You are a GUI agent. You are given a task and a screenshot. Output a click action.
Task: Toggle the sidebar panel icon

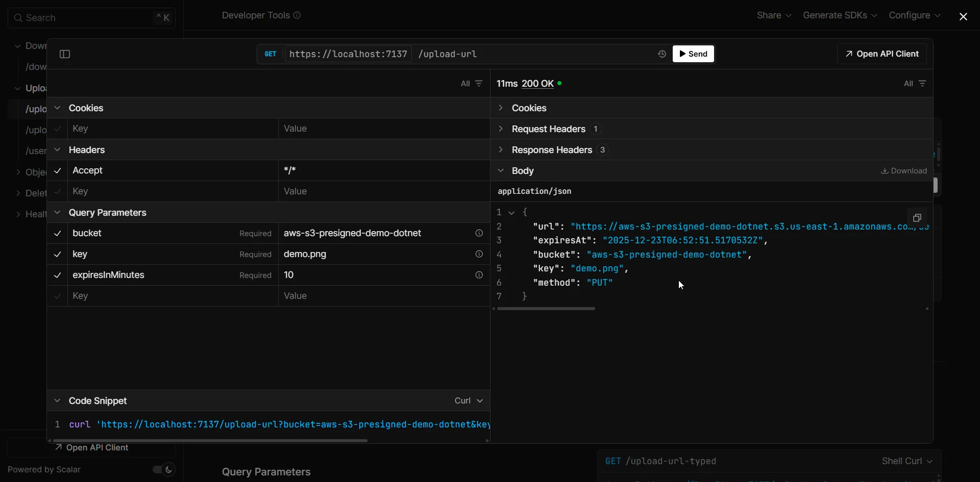64,54
